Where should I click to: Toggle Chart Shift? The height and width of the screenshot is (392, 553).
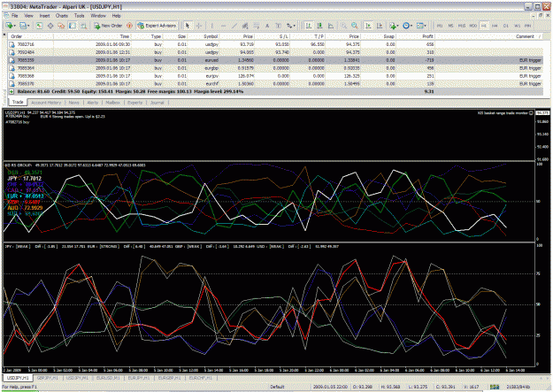(380, 26)
